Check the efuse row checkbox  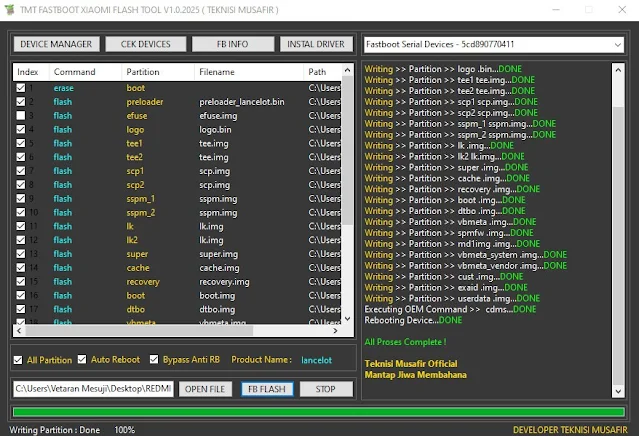click(20, 115)
